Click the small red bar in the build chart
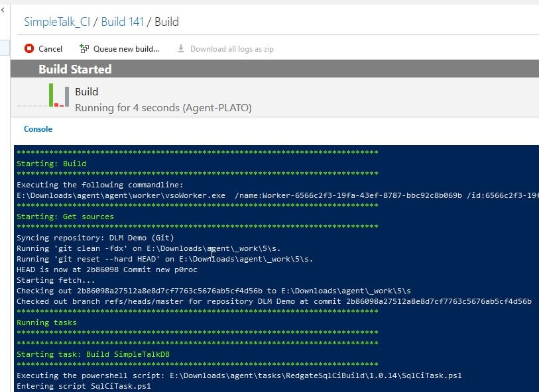 [57, 105]
